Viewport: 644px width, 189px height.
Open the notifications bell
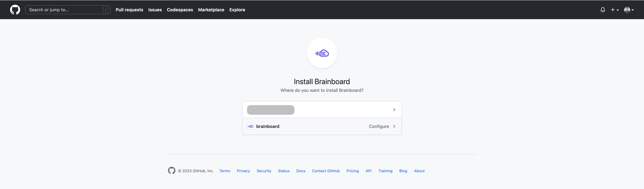(x=602, y=10)
